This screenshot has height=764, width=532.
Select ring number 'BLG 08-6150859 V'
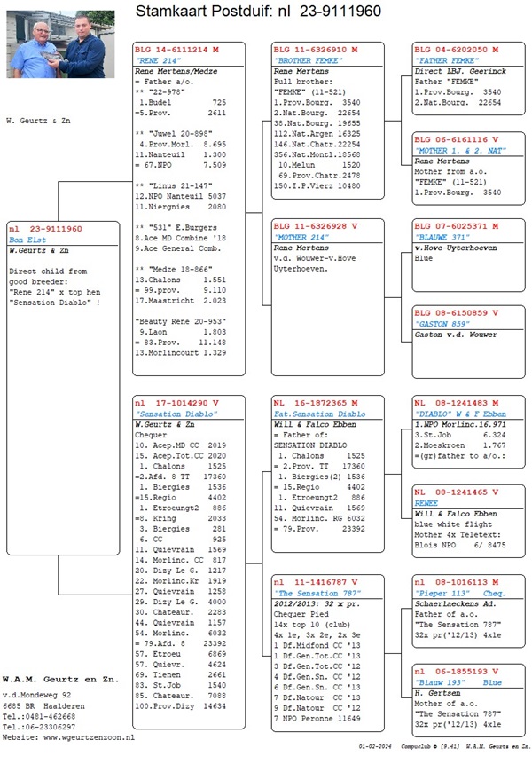pyautogui.click(x=456, y=313)
